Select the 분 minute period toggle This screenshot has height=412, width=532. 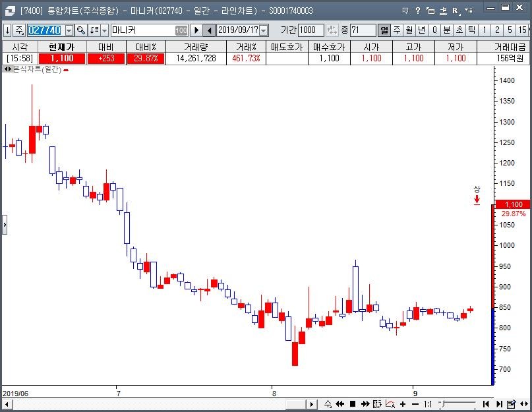[447, 30]
